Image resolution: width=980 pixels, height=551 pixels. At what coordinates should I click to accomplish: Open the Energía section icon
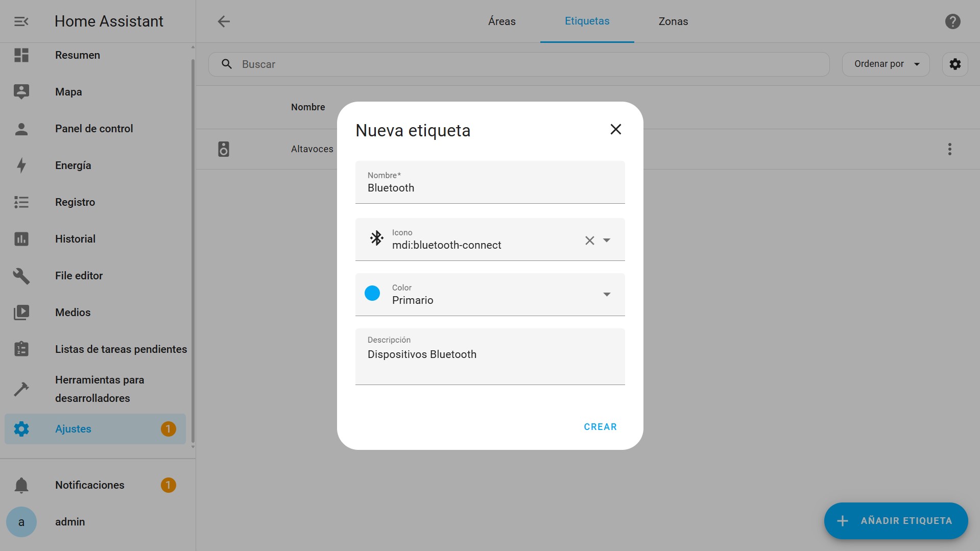pyautogui.click(x=21, y=165)
